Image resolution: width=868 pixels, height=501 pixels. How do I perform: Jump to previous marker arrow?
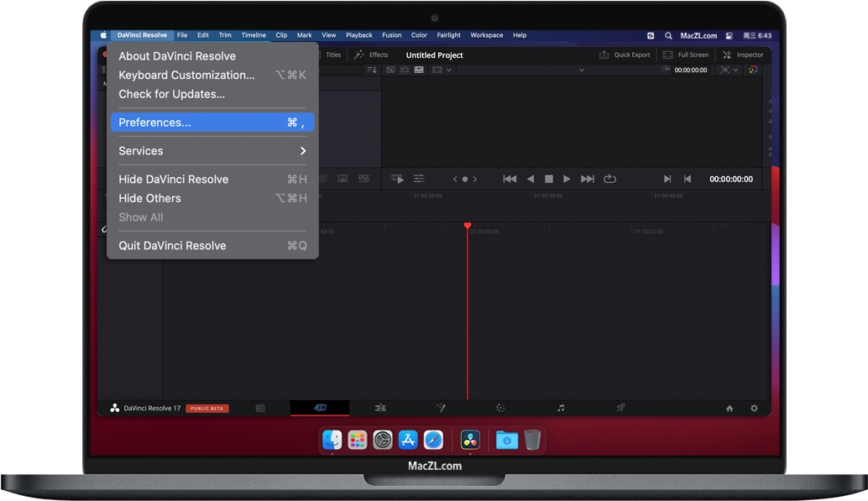(455, 179)
